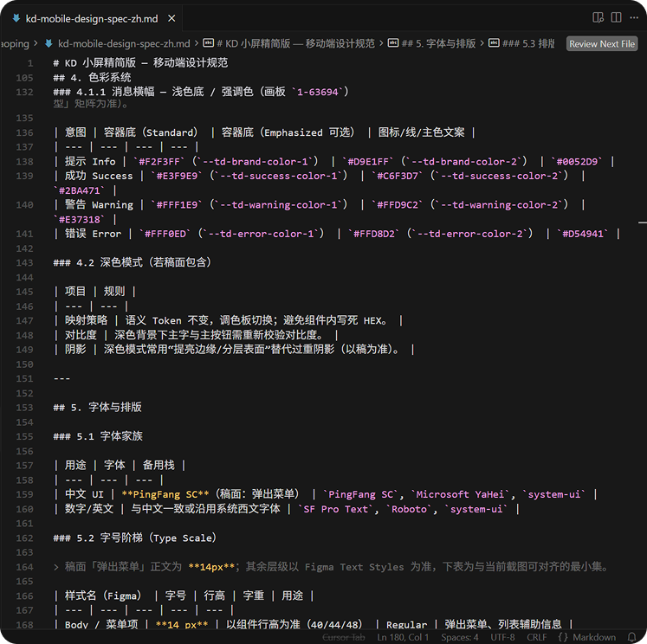
Task: Change the file encoding from UTF-8
Action: [x=502, y=637]
